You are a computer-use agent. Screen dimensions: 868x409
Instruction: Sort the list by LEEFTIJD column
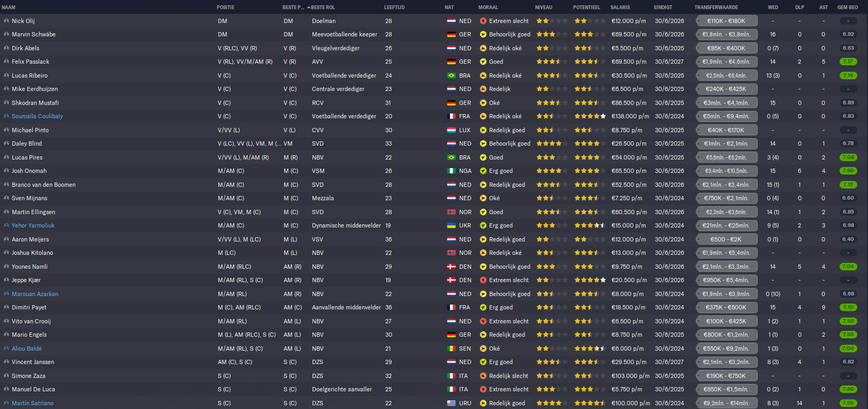tap(394, 7)
